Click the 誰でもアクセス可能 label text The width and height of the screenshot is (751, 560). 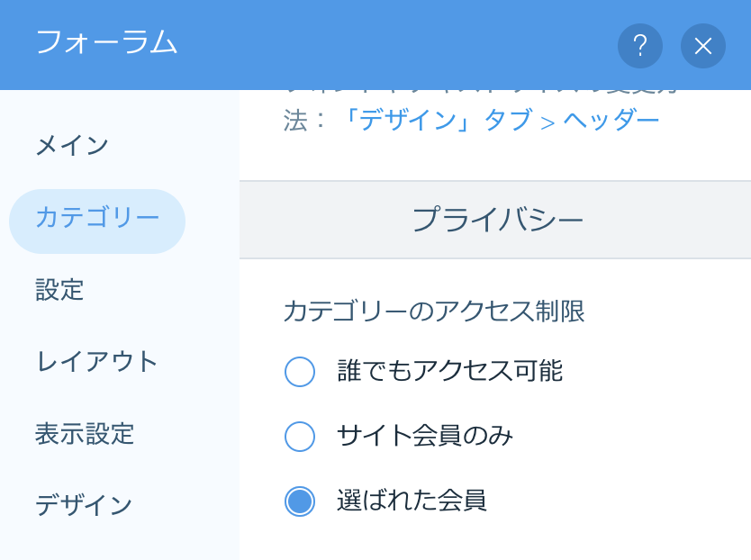pyautogui.click(x=449, y=371)
